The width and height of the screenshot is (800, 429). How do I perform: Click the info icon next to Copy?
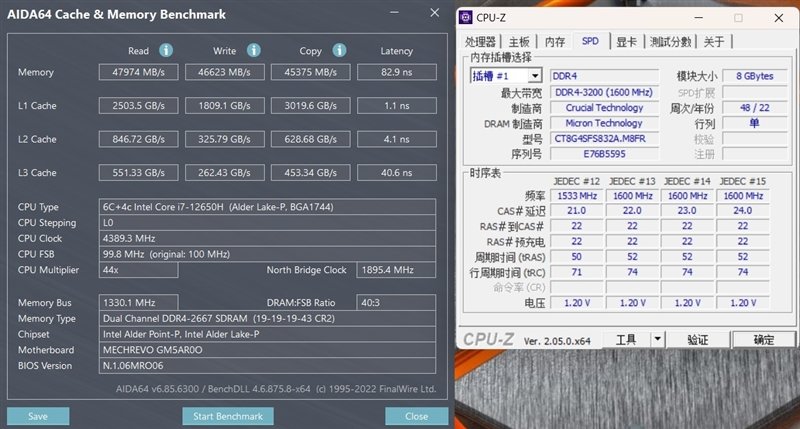339,50
